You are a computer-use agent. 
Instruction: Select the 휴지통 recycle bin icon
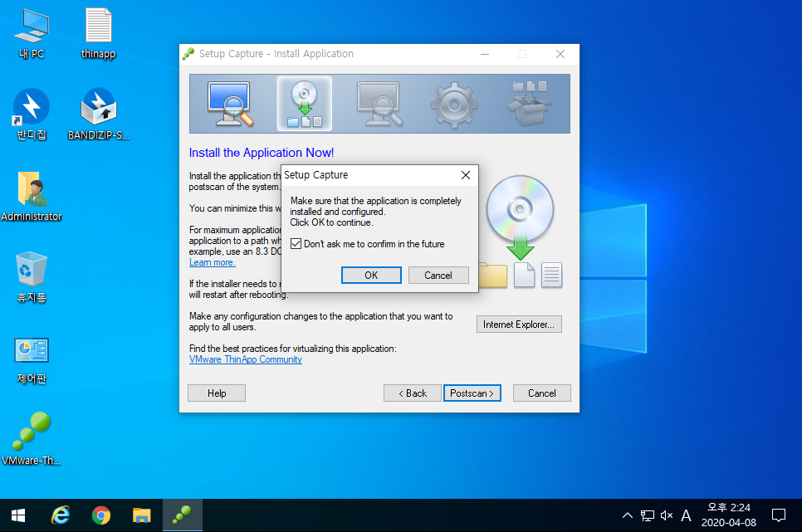32,277
